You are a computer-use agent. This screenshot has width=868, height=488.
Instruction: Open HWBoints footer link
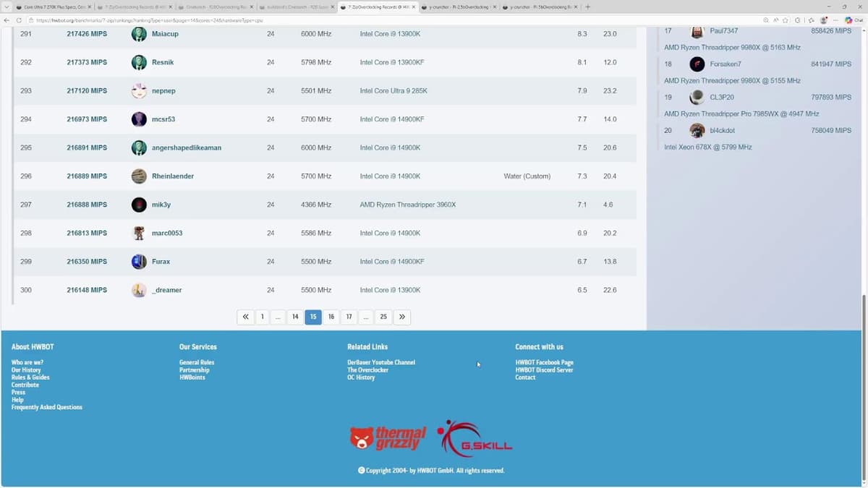pyautogui.click(x=192, y=377)
